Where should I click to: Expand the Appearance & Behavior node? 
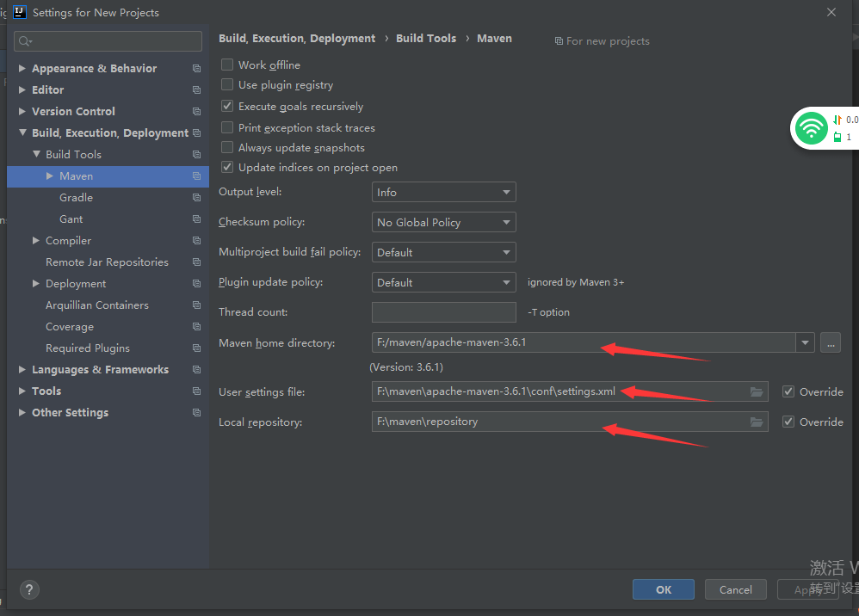(x=22, y=69)
